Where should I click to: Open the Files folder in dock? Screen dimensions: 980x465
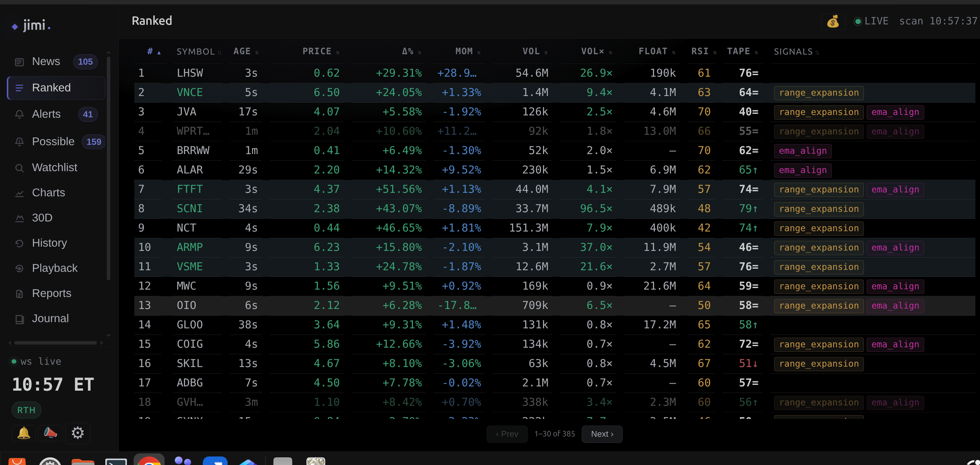click(83, 461)
